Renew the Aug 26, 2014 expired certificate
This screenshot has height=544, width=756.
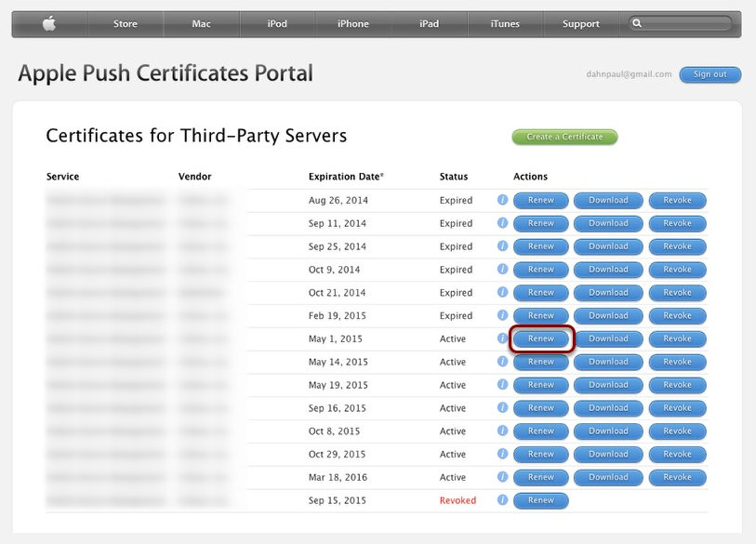click(541, 200)
